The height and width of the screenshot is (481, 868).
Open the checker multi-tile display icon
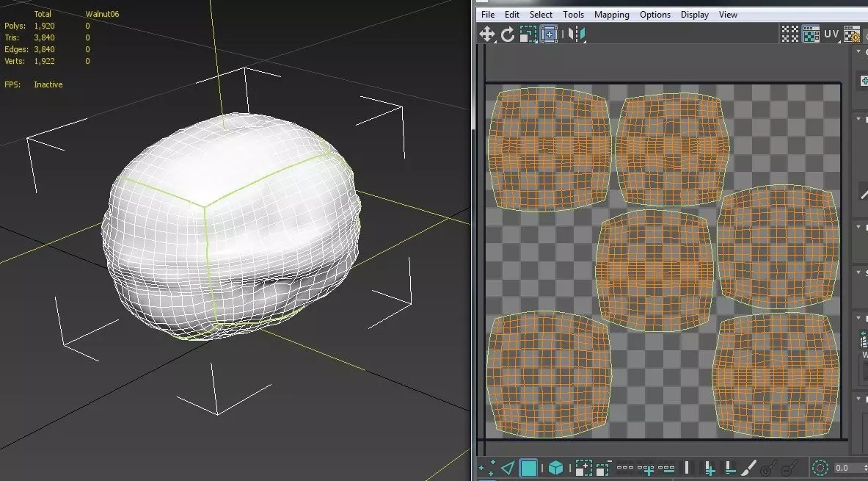point(790,35)
